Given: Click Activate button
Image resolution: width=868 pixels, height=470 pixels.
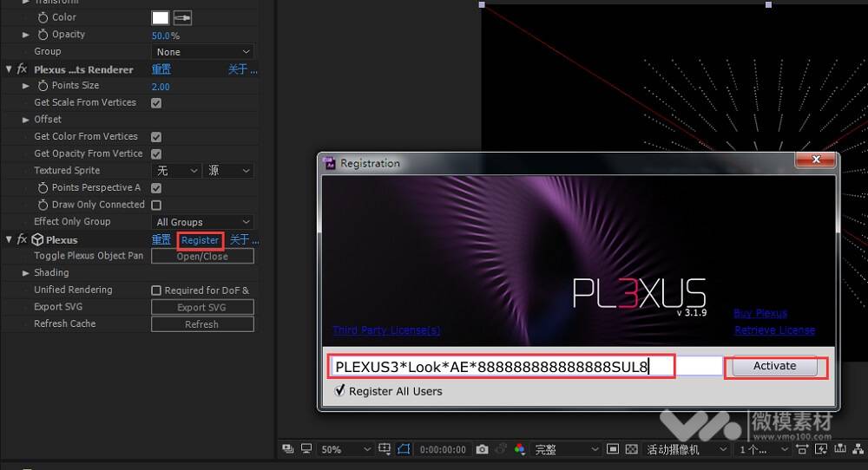Looking at the screenshot, I should [x=774, y=366].
